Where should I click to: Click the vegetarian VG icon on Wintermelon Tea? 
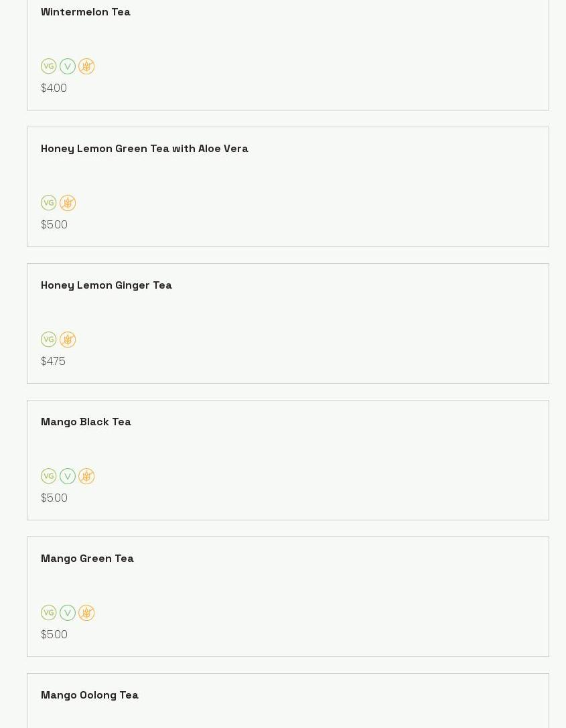pos(49,66)
